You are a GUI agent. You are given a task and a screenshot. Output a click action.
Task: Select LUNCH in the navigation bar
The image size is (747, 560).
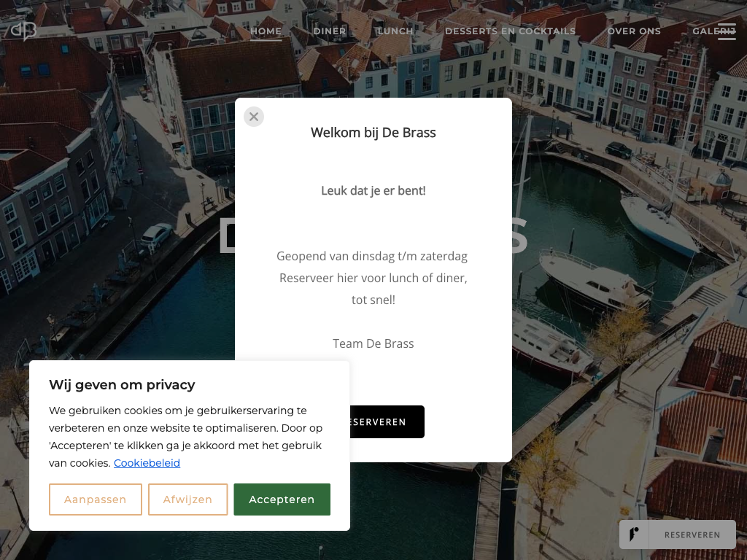click(395, 31)
